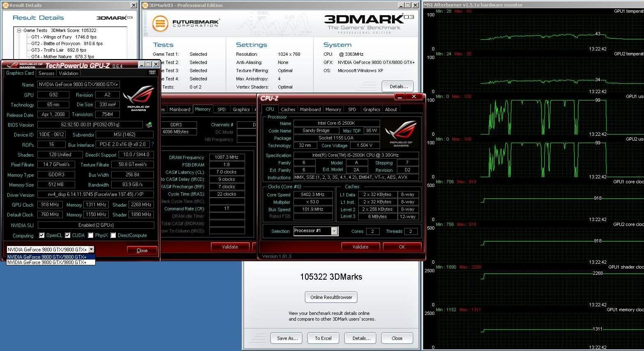Click the Close button in GPU-Z
Image resolution: width=644 pixels, height=351 pixels.
coord(142,251)
